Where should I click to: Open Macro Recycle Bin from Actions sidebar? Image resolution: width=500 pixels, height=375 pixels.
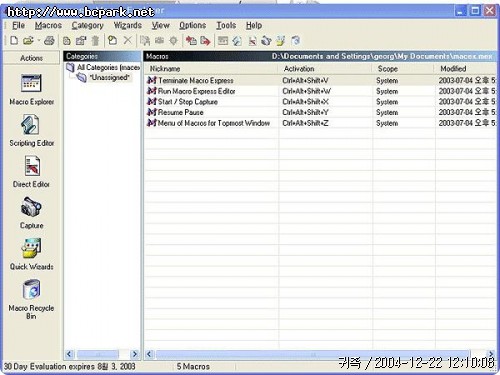[31, 299]
